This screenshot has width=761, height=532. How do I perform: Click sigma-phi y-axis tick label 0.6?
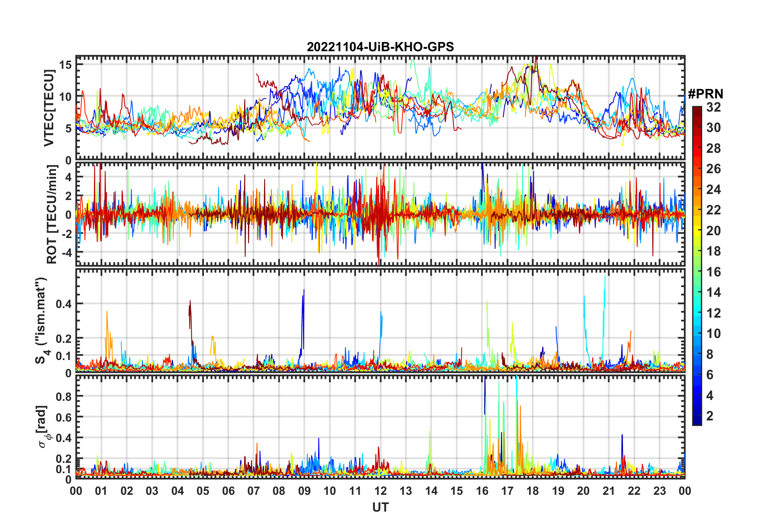[x=64, y=417]
